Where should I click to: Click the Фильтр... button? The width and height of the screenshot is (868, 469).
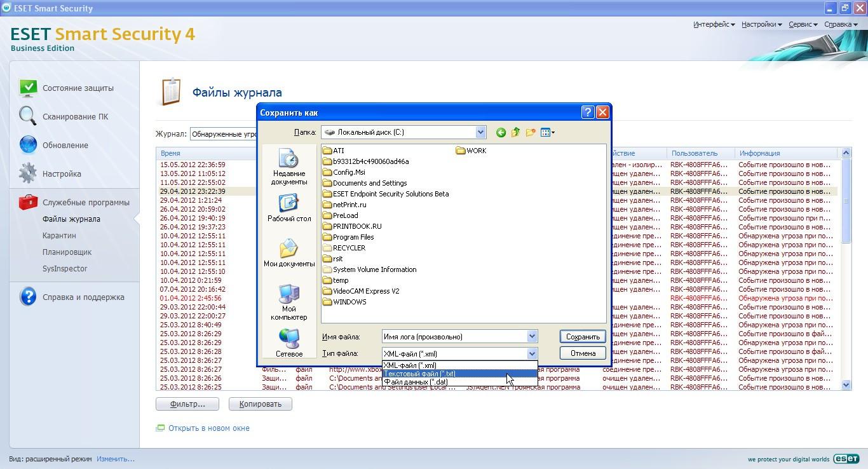click(187, 404)
